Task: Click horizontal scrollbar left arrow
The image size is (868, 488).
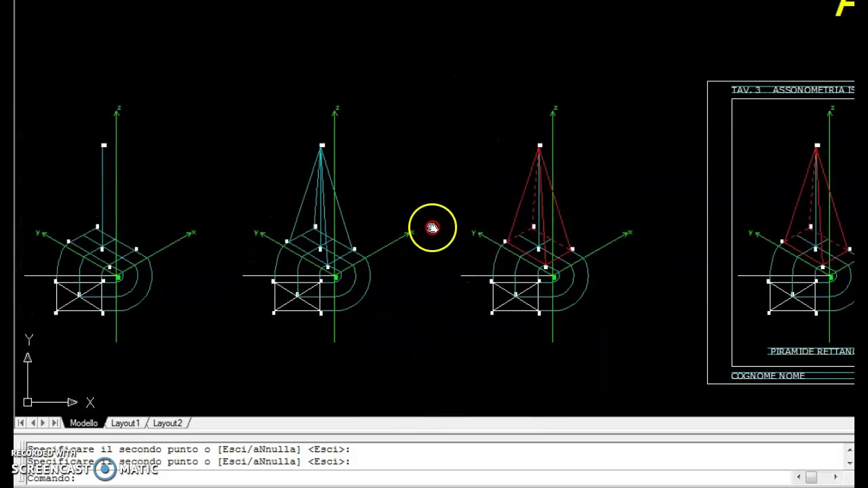Action: (x=799, y=477)
